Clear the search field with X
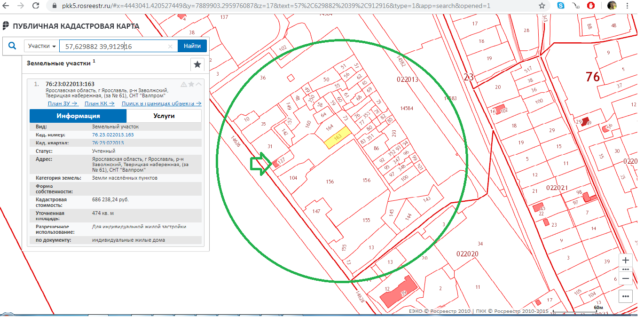644x317 pixels. point(171,47)
